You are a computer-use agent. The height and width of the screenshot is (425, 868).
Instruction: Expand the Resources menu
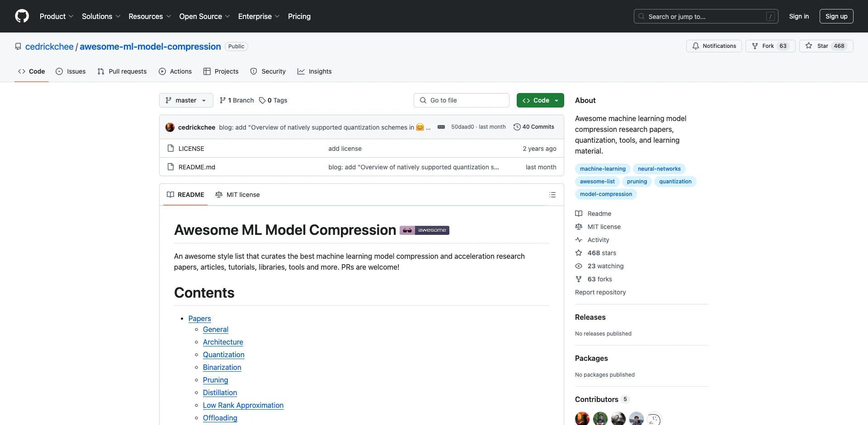pyautogui.click(x=150, y=16)
